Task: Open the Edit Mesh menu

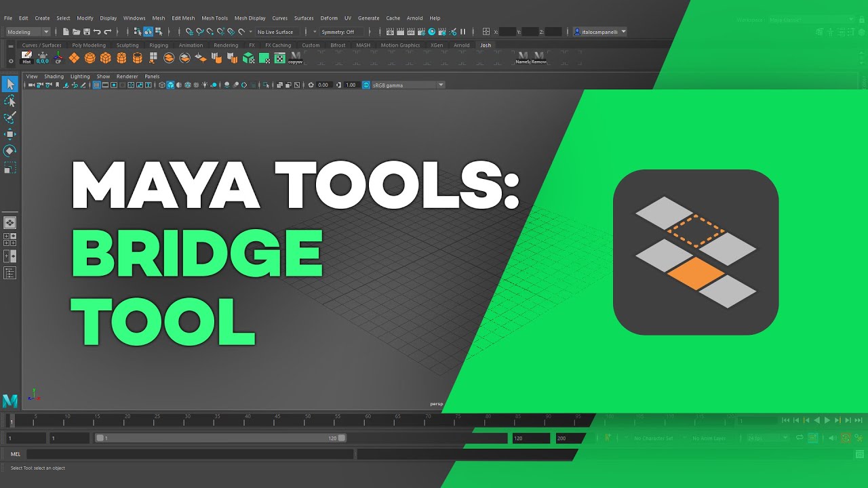Action: (x=183, y=18)
